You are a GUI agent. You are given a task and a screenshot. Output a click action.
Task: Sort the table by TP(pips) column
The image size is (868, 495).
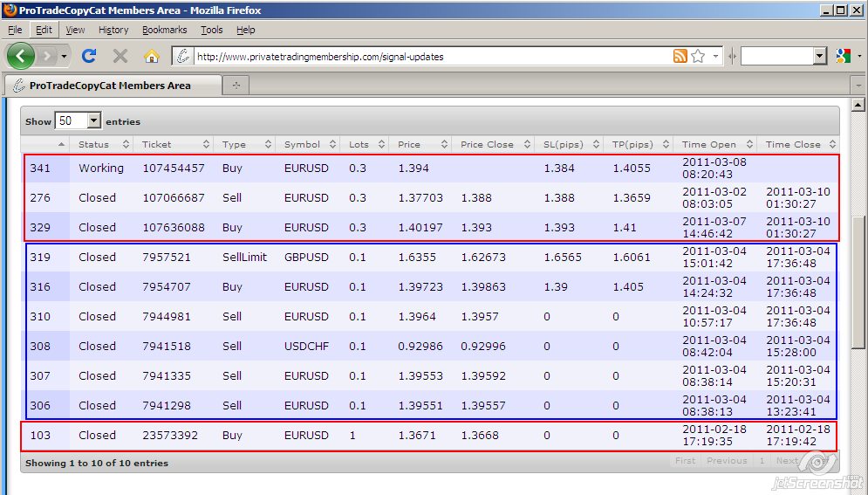[639, 145]
